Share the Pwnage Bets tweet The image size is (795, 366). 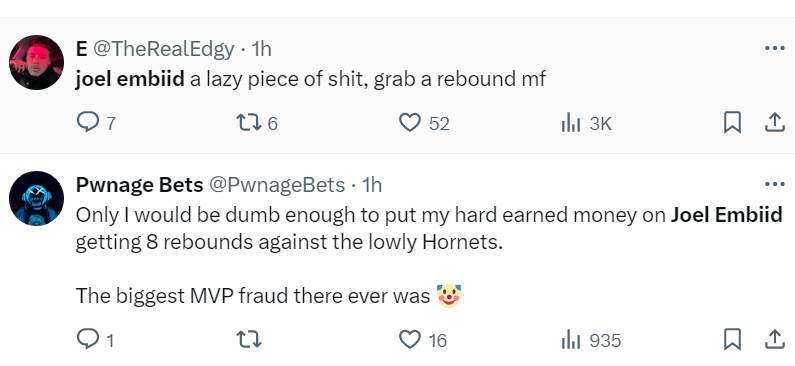coord(774,340)
